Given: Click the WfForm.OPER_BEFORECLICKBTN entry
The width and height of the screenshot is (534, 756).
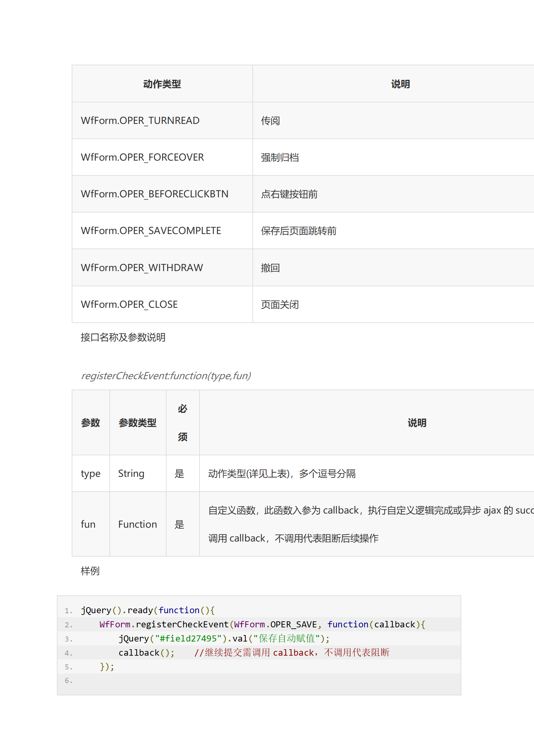Looking at the screenshot, I should (x=154, y=194).
